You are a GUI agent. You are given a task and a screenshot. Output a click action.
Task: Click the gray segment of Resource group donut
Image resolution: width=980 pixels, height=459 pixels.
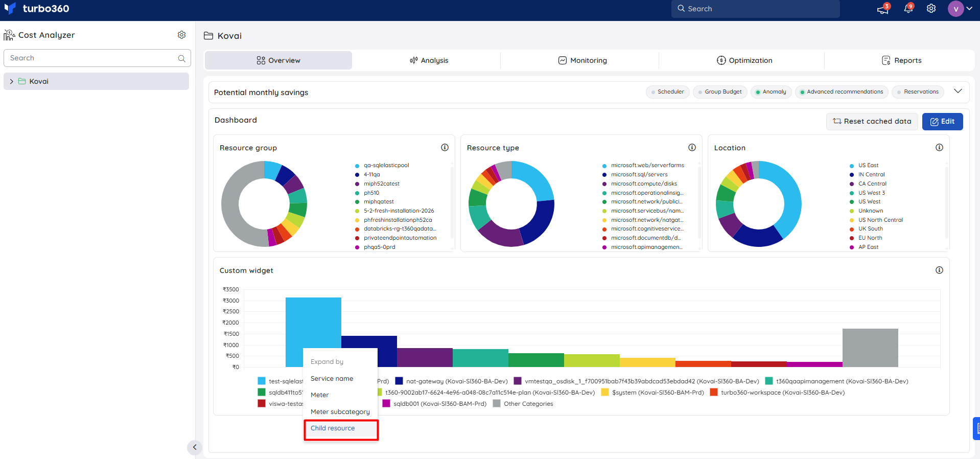click(x=231, y=204)
